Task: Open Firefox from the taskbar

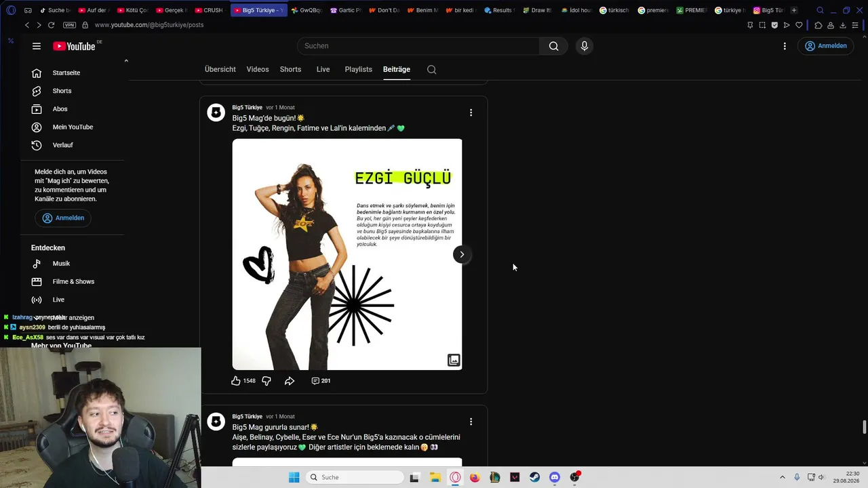Action: click(475, 477)
